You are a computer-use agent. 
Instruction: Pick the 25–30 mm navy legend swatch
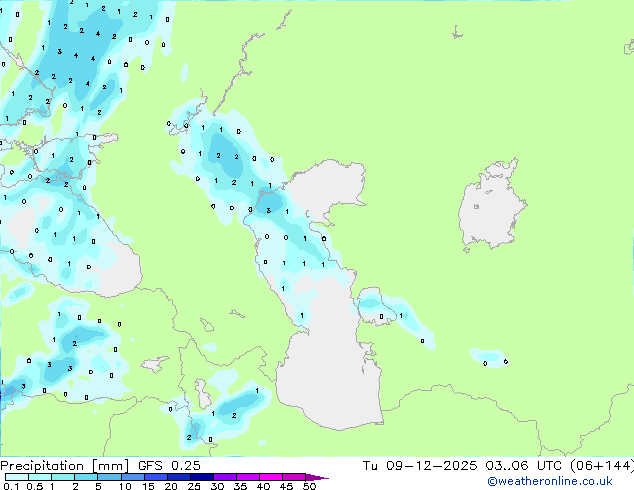click(202, 477)
